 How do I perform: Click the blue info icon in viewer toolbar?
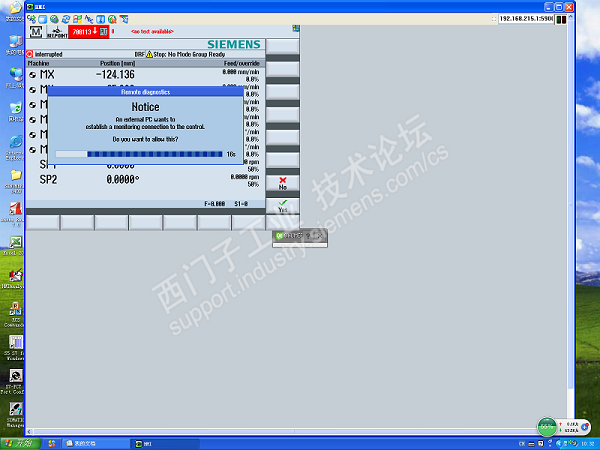pyautogui.click(x=101, y=19)
